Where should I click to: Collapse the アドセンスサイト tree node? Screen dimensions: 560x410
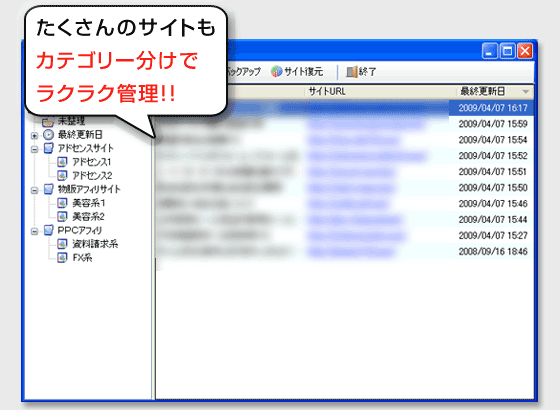click(34, 149)
